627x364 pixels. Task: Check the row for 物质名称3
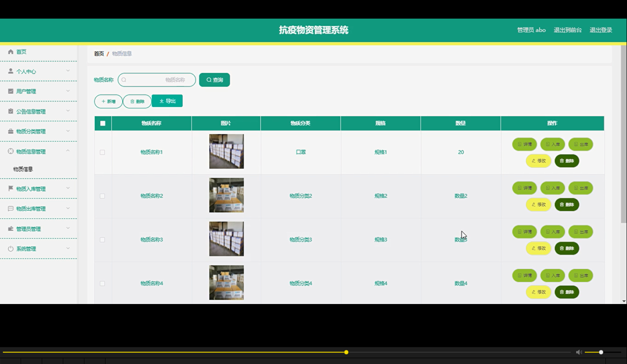tap(103, 240)
